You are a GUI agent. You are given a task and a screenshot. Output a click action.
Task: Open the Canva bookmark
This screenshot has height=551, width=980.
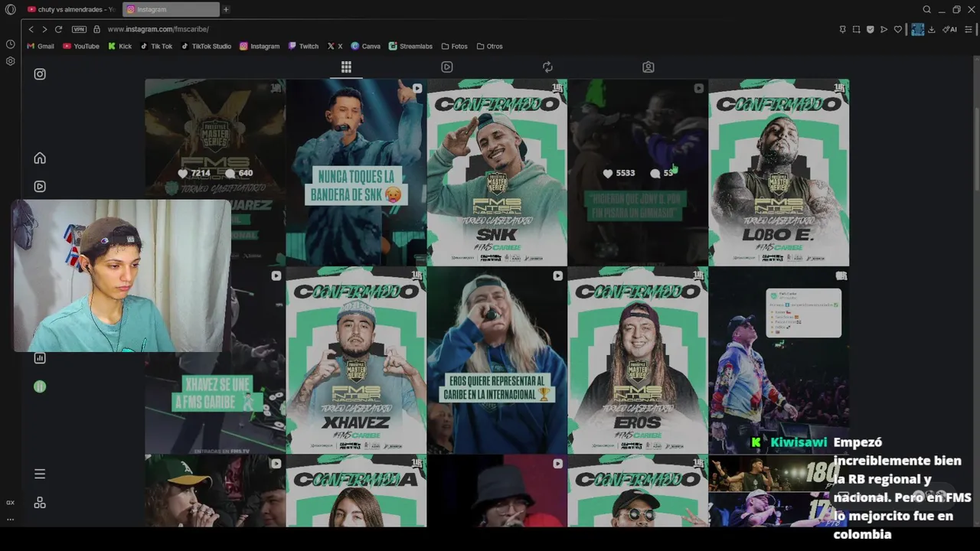365,46
